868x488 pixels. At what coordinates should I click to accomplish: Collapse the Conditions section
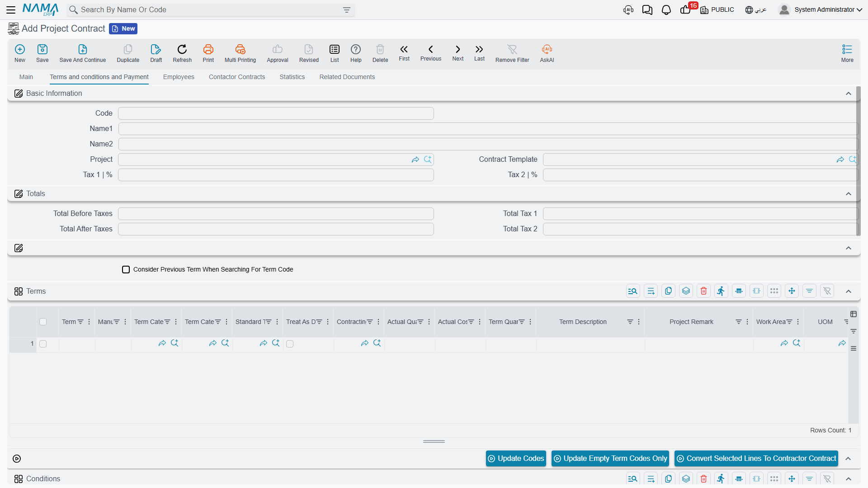[849, 479]
